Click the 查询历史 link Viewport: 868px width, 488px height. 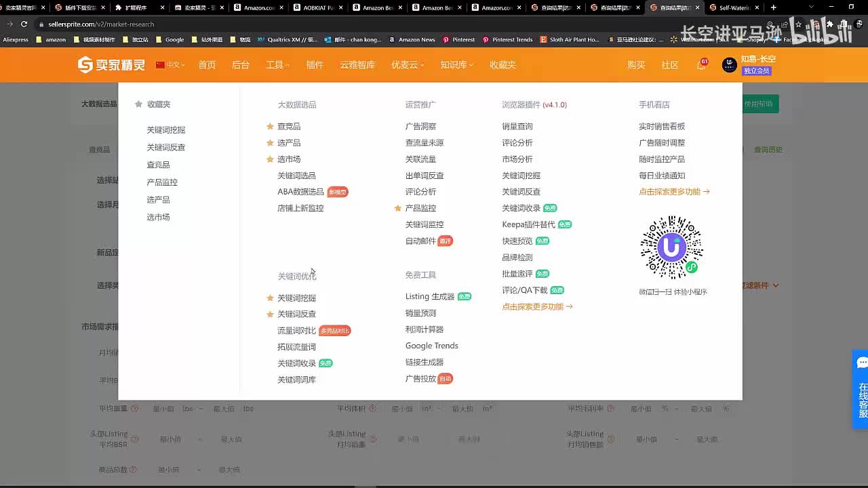(768, 149)
